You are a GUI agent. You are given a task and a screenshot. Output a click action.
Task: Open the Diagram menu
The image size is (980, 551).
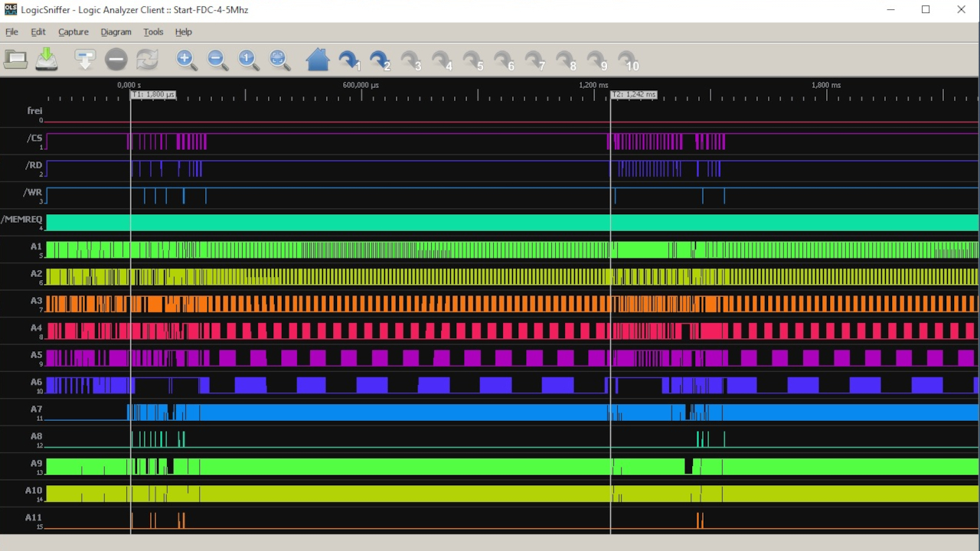(x=116, y=32)
